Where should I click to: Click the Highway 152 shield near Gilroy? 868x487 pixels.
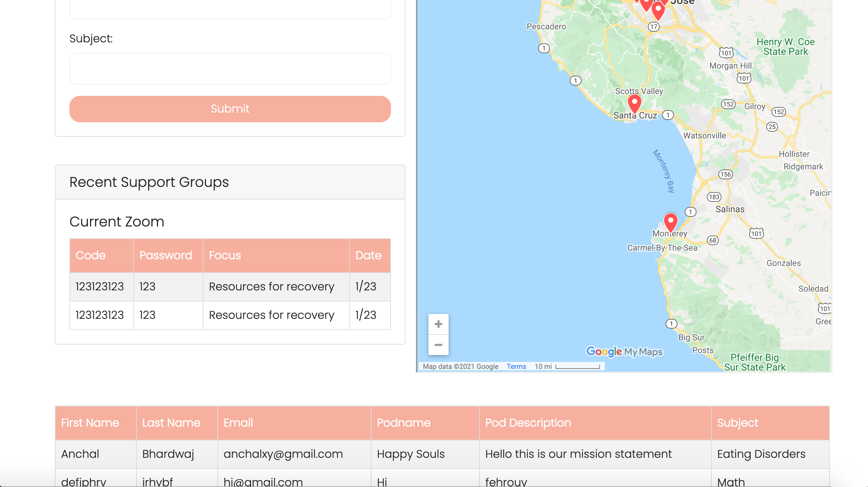pos(728,104)
